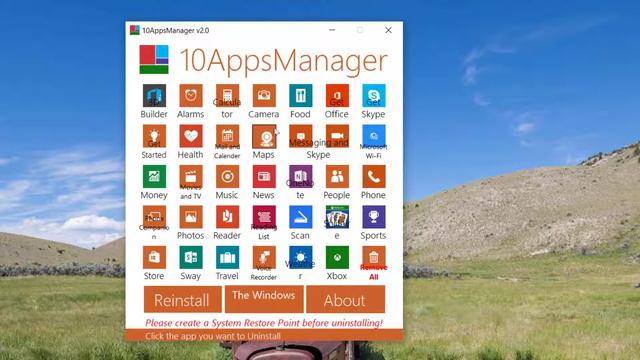
Task: Minimize the 10AppsManager window
Action: (x=332, y=30)
